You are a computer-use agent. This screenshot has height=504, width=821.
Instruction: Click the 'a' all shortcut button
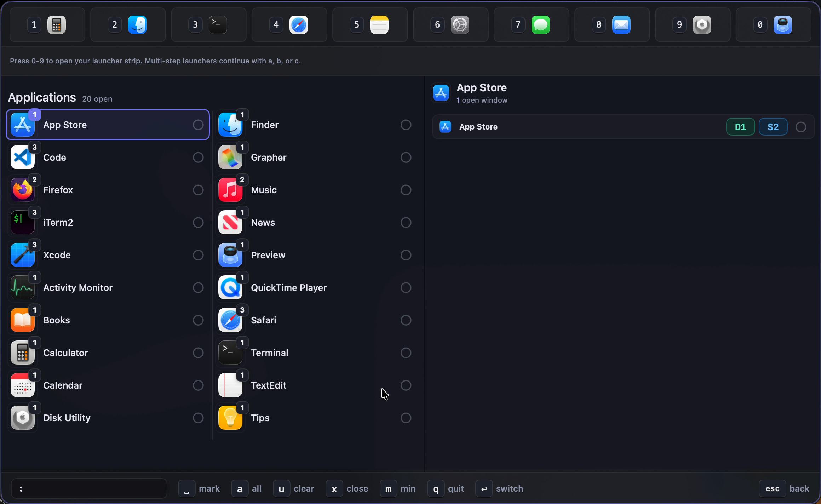click(240, 489)
